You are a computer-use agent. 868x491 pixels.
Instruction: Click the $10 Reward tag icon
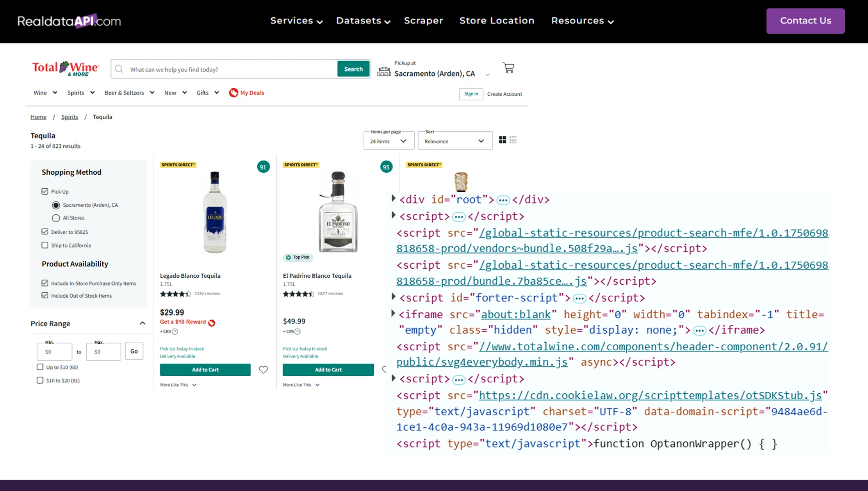pyautogui.click(x=212, y=323)
